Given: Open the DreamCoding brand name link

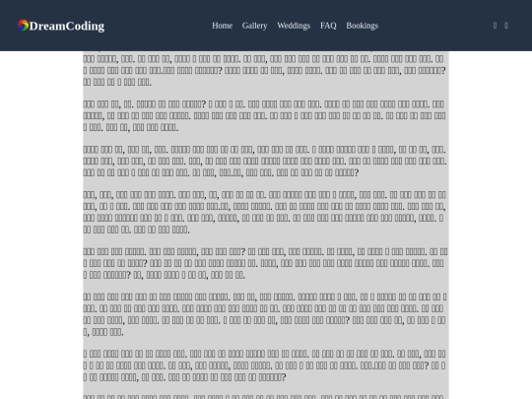Looking at the screenshot, I should pos(67,26).
